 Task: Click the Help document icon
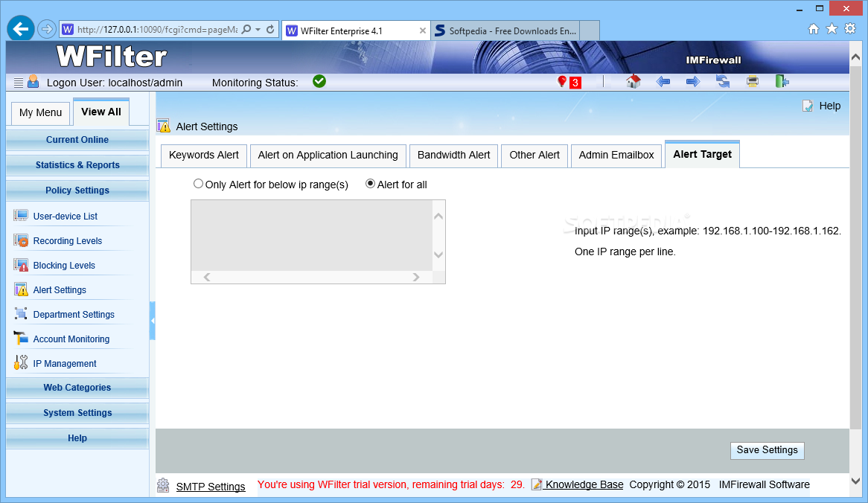(x=808, y=106)
